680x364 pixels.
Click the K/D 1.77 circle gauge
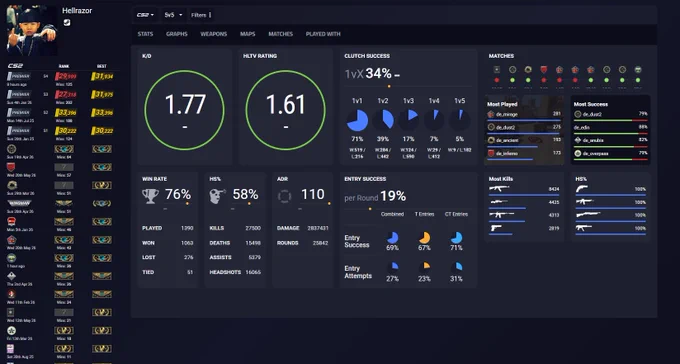(185, 110)
